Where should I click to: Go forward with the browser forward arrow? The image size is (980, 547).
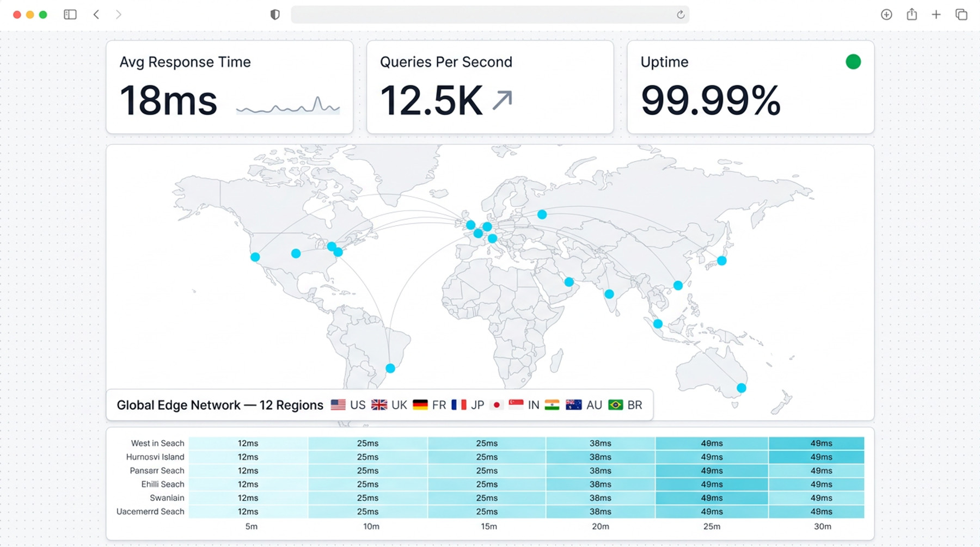tap(119, 15)
